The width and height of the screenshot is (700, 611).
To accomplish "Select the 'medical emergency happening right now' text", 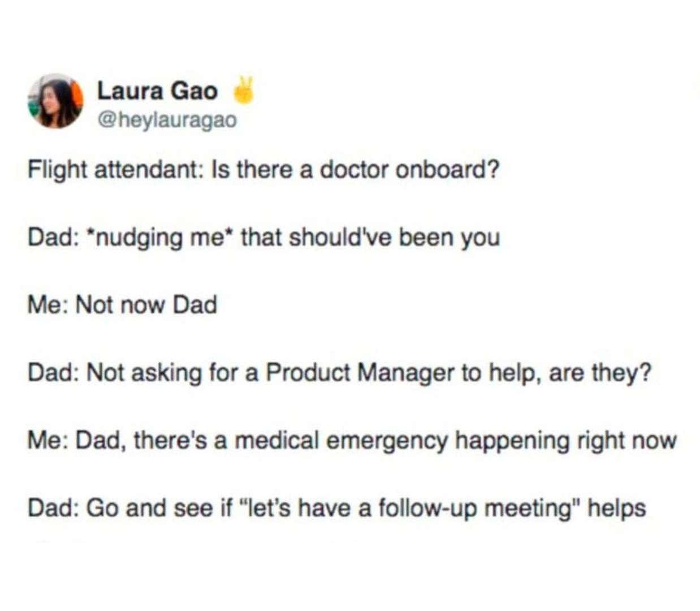I will click(455, 441).
